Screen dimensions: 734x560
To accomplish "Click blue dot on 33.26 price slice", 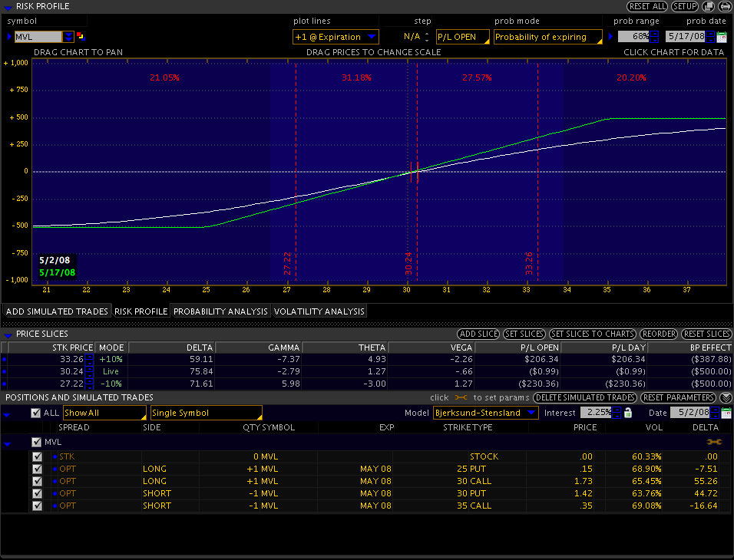I will click(4, 359).
